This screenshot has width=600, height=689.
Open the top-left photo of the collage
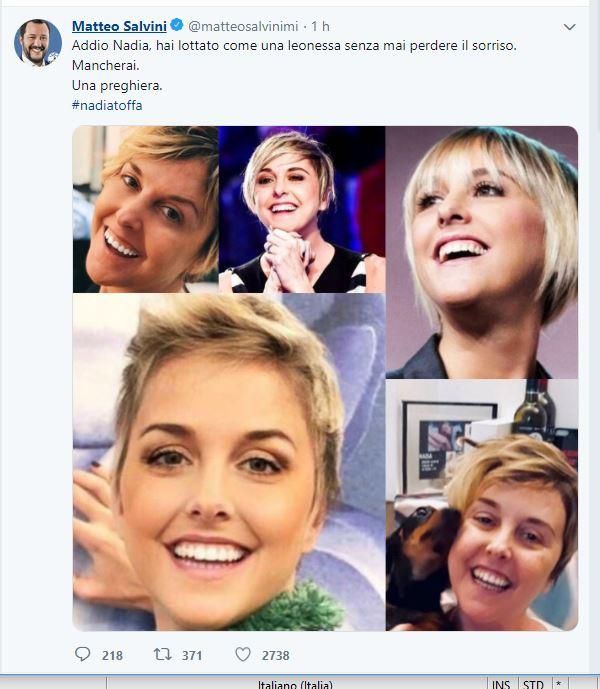coord(145,209)
